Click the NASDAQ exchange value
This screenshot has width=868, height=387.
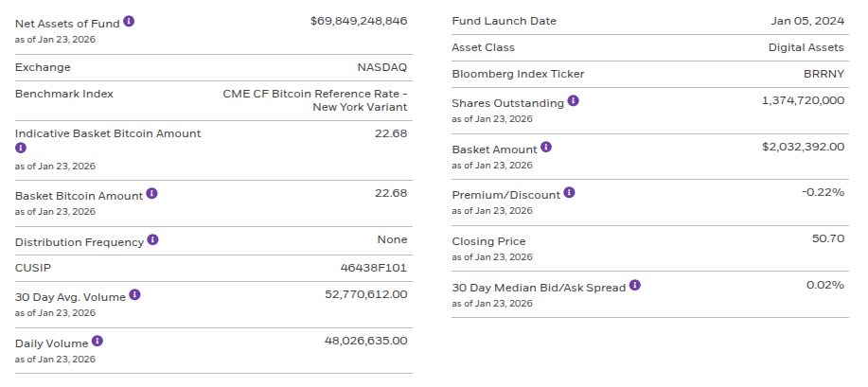point(381,67)
